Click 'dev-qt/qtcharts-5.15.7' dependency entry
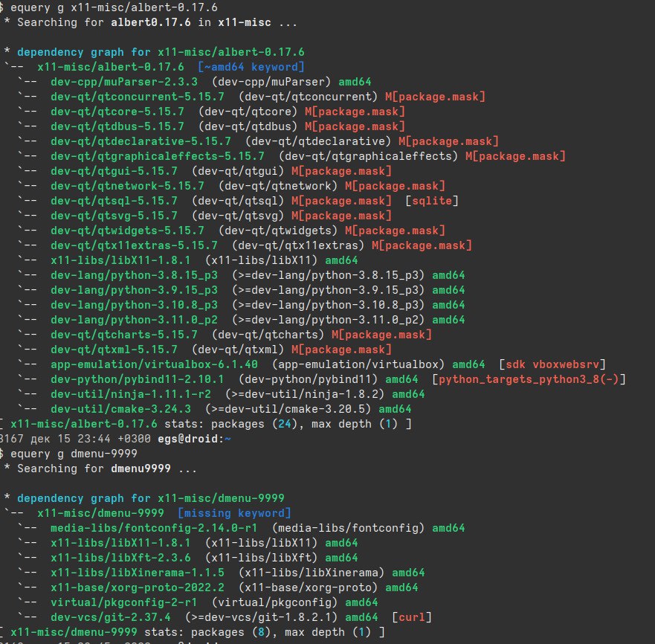Screen dimensions: 655x644 [x=124, y=335]
